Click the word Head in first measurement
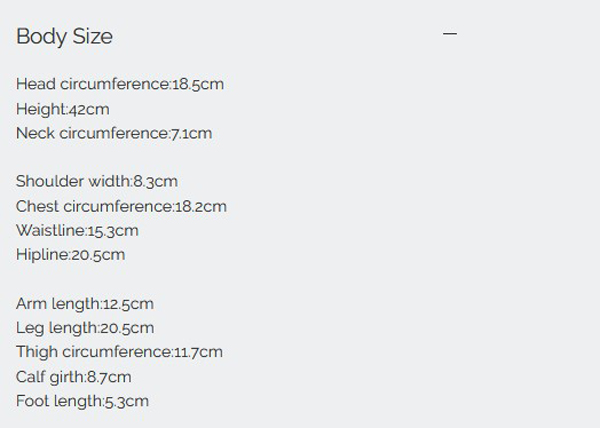 click(x=36, y=84)
